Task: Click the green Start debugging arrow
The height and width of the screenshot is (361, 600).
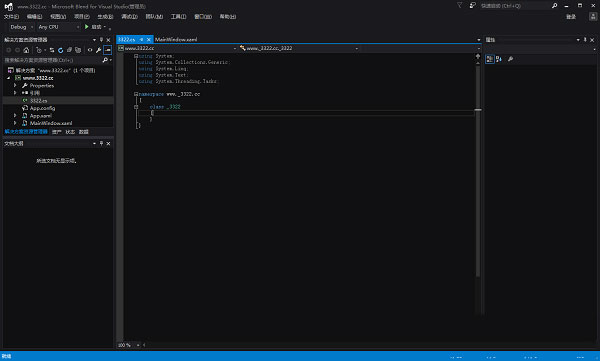Action: pyautogui.click(x=86, y=27)
